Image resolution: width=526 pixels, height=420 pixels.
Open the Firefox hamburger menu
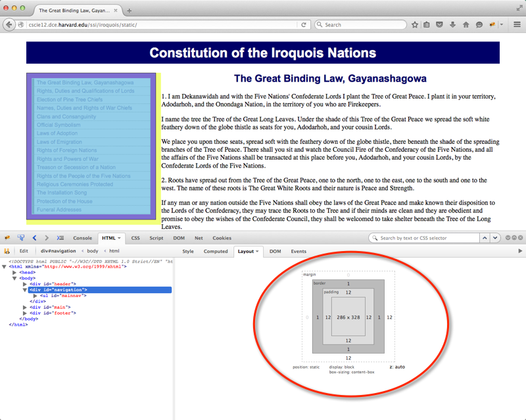click(517, 24)
